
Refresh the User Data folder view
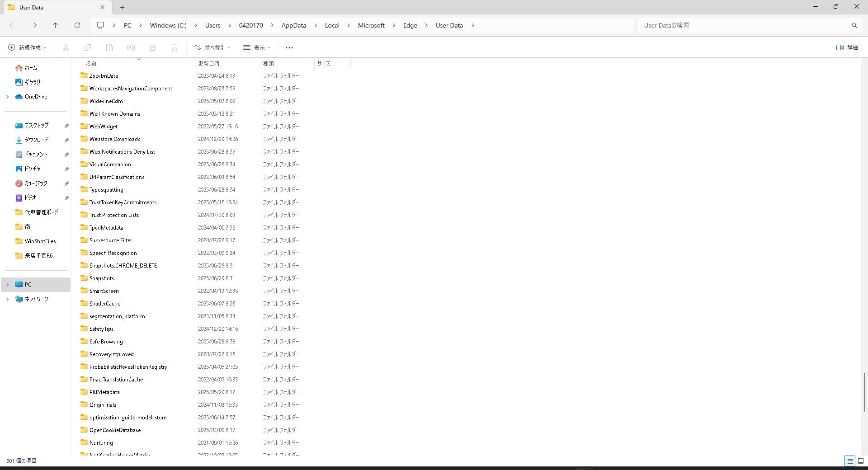pos(77,25)
